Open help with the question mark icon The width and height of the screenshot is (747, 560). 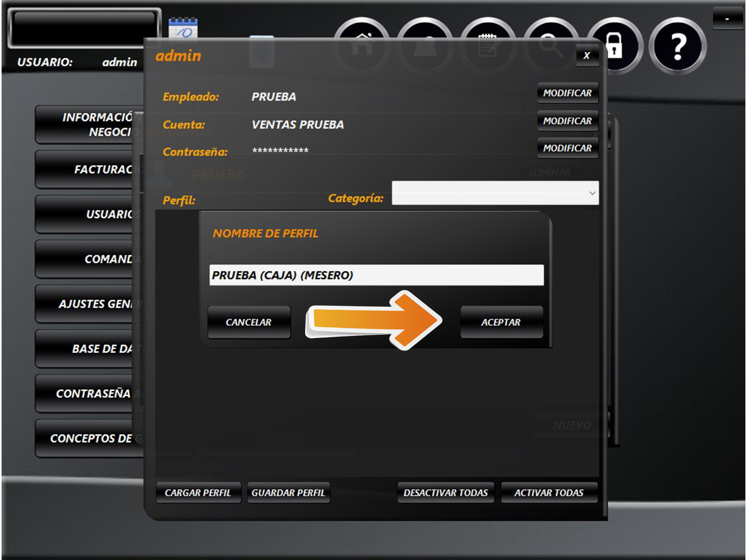click(677, 46)
